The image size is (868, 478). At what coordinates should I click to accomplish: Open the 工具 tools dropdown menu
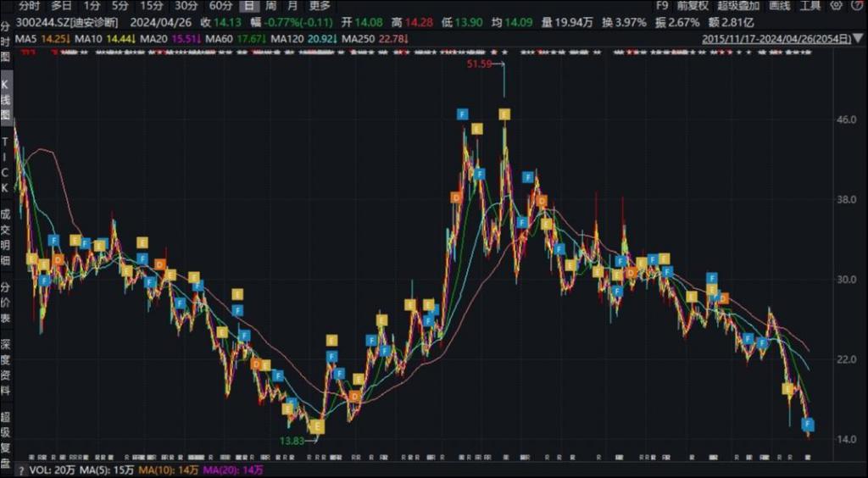810,6
